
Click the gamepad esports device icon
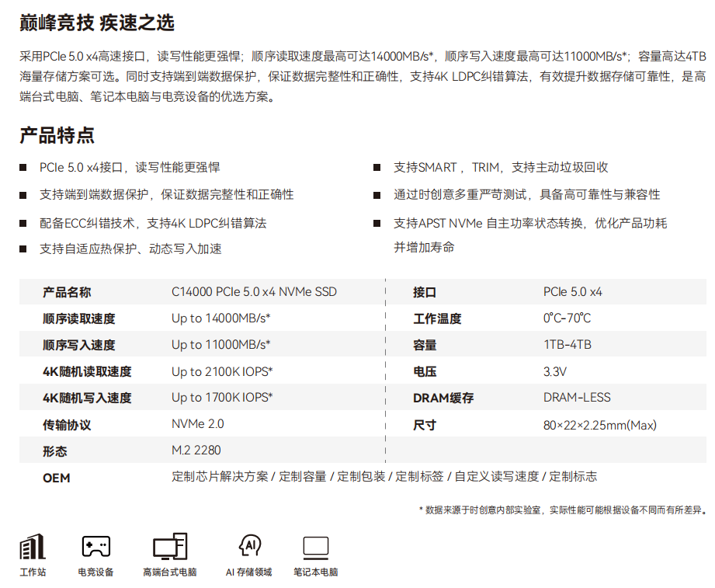click(x=95, y=546)
